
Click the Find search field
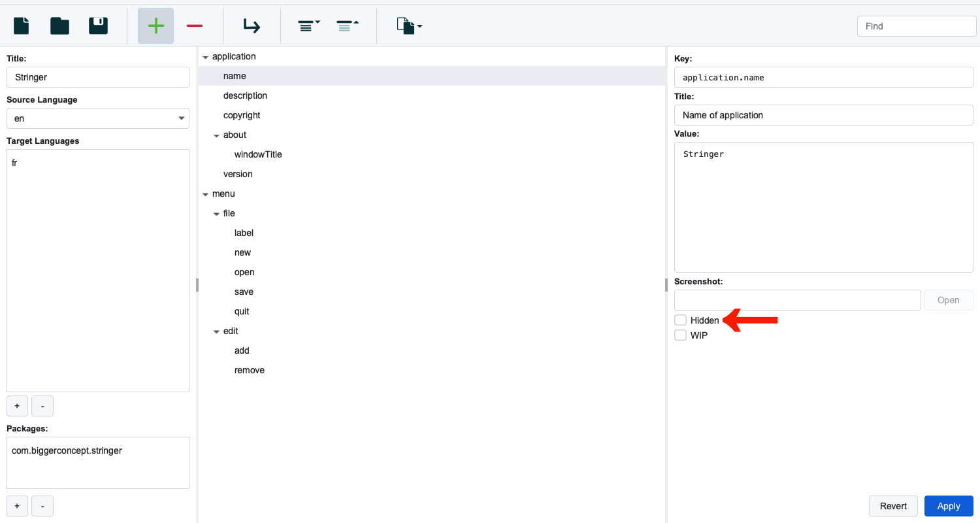[x=917, y=26]
